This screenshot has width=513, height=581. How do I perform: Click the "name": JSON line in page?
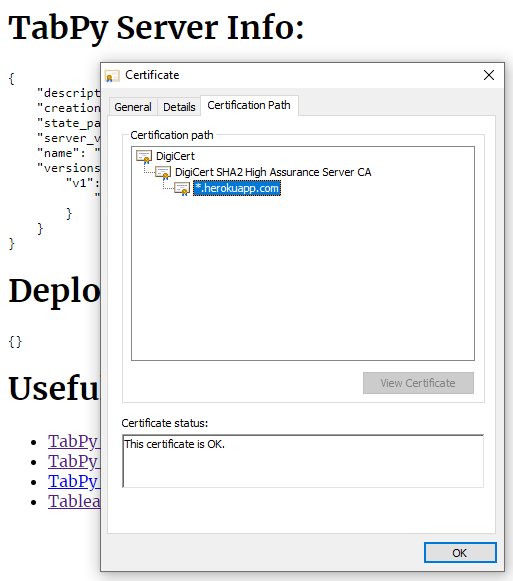point(68,153)
